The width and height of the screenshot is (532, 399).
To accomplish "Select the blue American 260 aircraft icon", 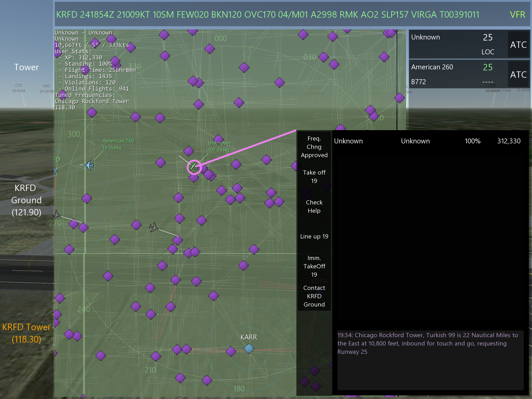I will point(89,165).
